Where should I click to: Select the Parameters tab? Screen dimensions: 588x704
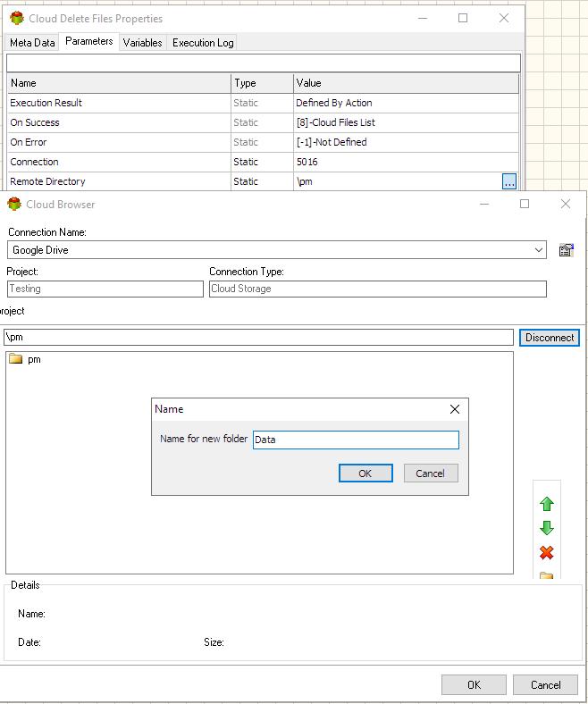point(89,41)
